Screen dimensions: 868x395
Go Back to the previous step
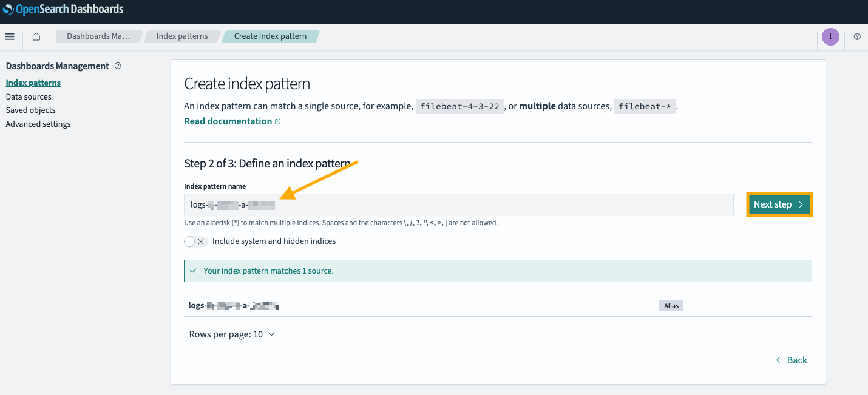point(792,360)
